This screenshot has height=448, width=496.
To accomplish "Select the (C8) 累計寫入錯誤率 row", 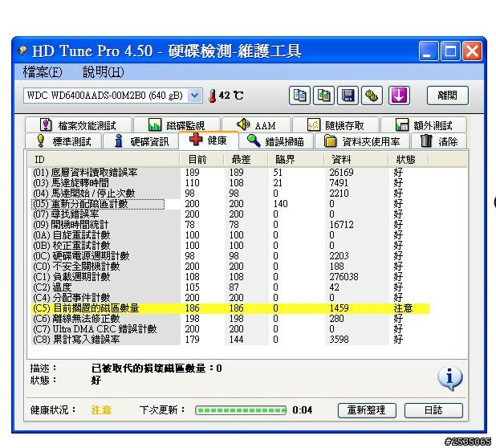I will click(230, 340).
